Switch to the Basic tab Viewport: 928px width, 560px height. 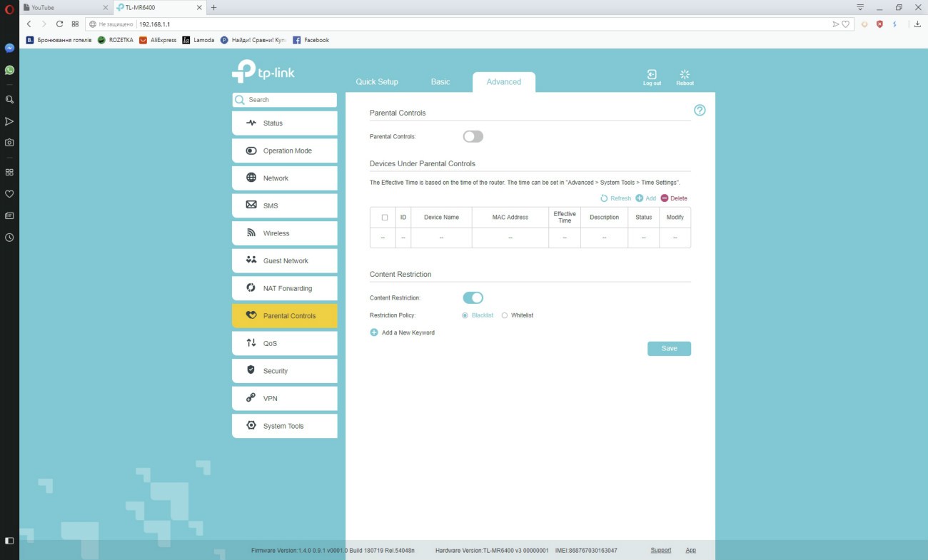pos(440,82)
